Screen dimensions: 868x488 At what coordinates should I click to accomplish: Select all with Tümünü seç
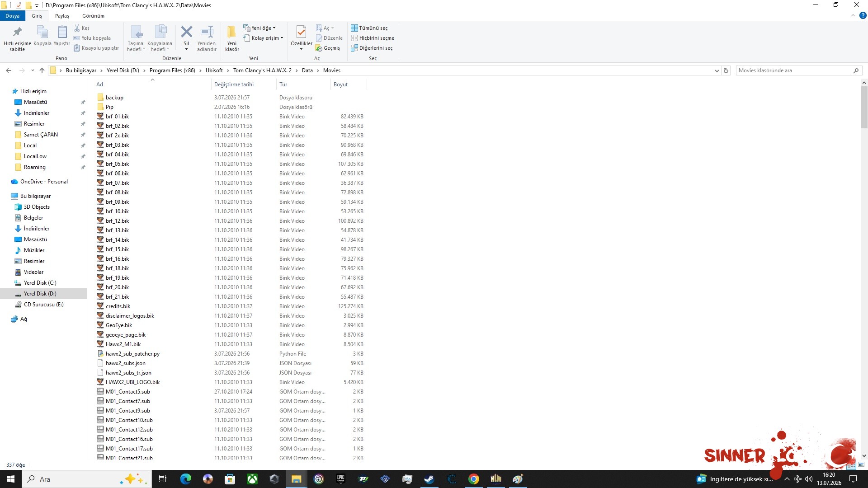[x=369, y=28]
